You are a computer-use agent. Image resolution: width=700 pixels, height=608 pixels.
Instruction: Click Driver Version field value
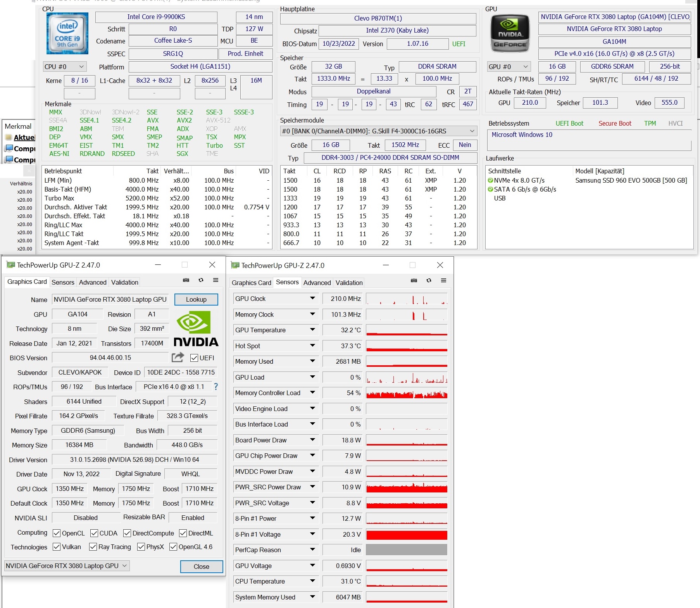[134, 459]
